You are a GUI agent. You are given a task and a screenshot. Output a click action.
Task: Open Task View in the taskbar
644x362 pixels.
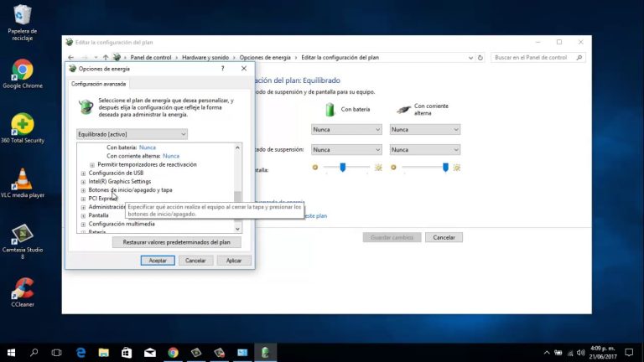pos(57,353)
